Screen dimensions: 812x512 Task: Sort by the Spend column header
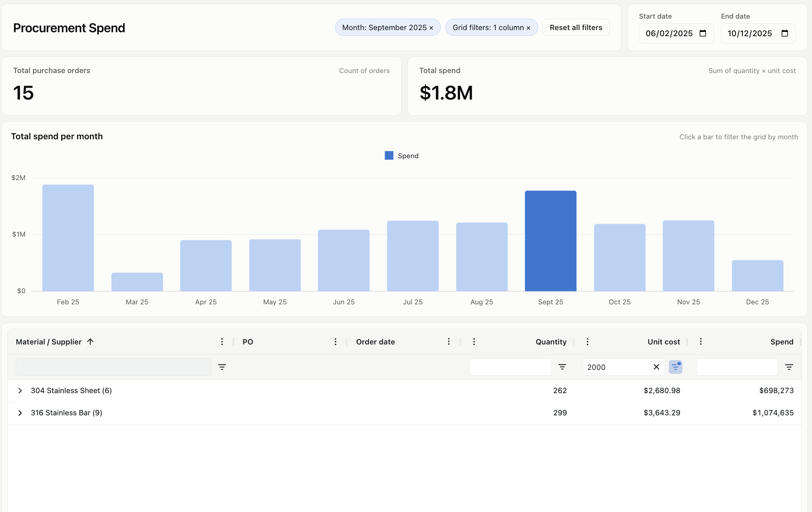pyautogui.click(x=782, y=342)
